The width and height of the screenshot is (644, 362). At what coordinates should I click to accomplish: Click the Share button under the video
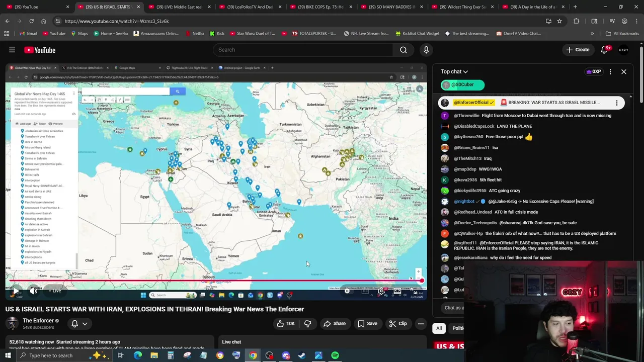pos(335,324)
